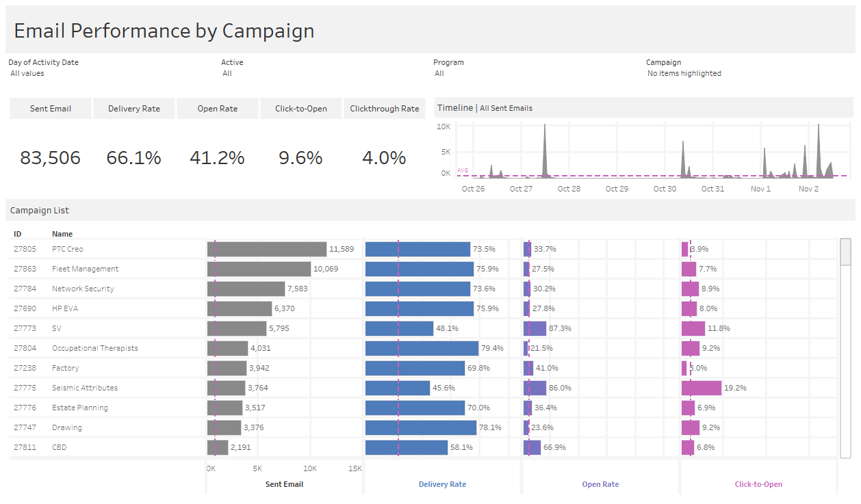Click the purple Open Rate bar for CBD
The height and width of the screenshot is (504, 861).
[532, 447]
